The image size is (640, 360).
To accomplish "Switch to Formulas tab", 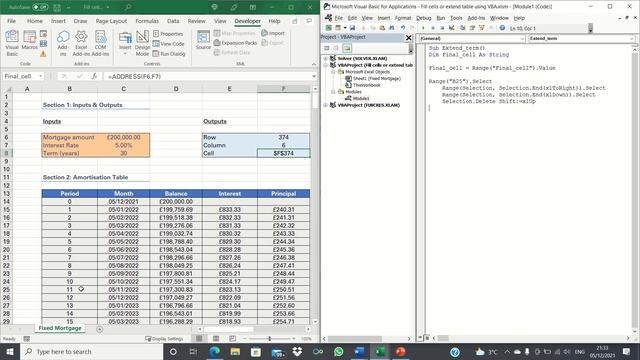I will click(147, 21).
